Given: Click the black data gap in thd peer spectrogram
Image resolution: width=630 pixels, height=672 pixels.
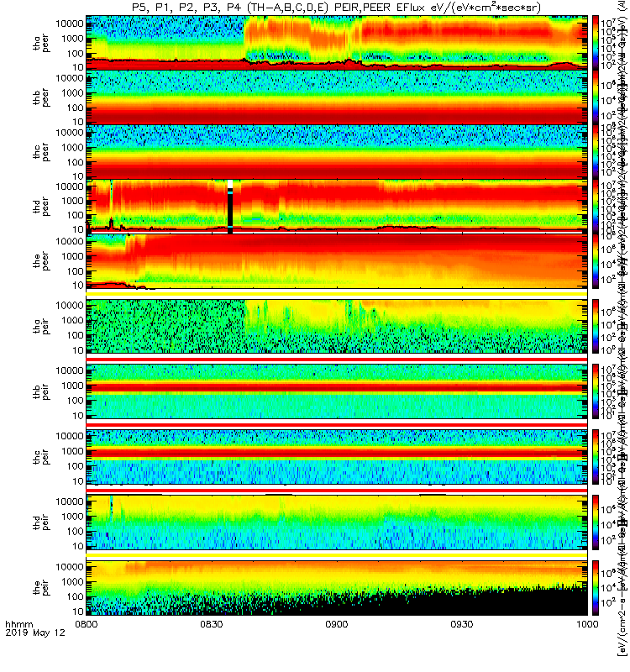Looking at the screenshot, I should (x=230, y=207).
